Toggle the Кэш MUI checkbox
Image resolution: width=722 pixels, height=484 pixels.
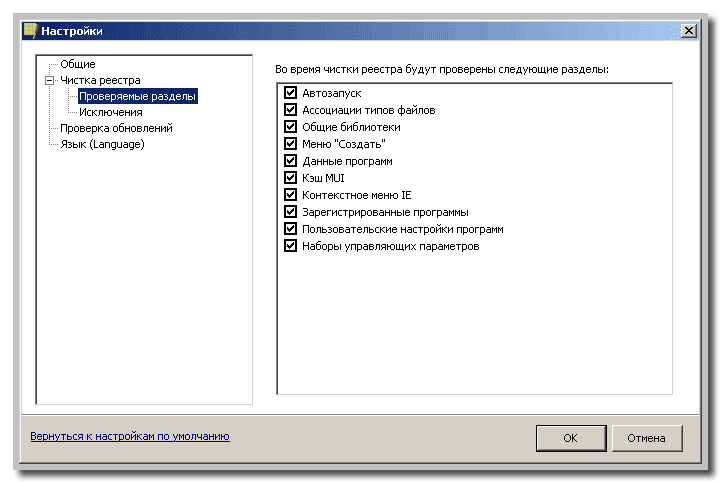pyautogui.click(x=290, y=178)
